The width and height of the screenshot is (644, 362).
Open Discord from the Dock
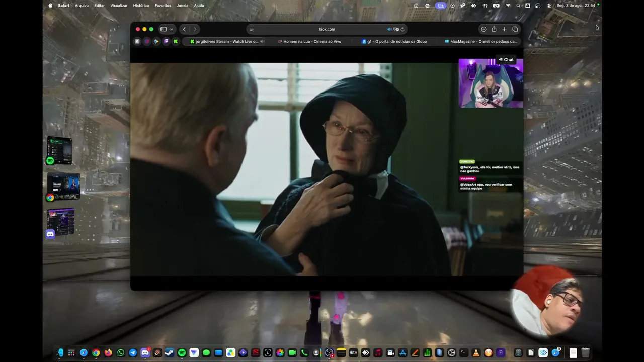click(145, 353)
